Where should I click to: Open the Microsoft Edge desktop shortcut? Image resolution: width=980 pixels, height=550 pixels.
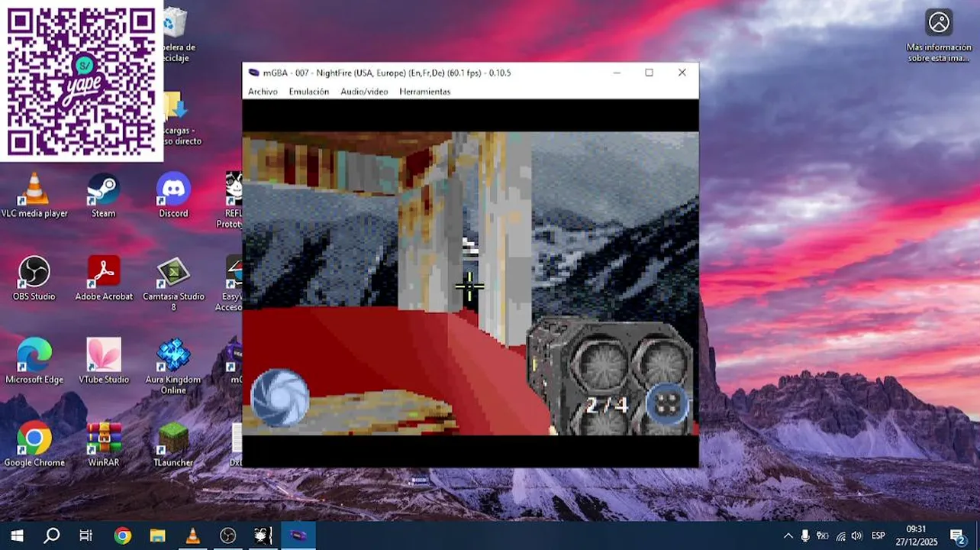tap(34, 361)
